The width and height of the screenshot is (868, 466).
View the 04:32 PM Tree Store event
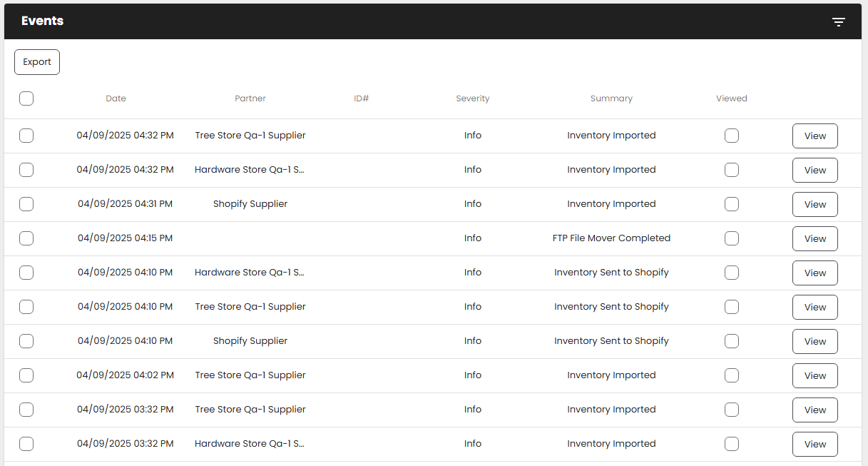coord(815,136)
